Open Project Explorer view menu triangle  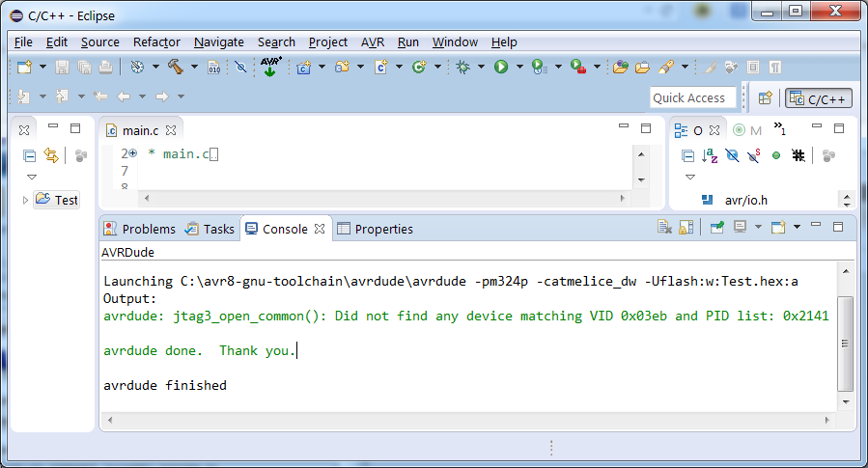point(32,177)
